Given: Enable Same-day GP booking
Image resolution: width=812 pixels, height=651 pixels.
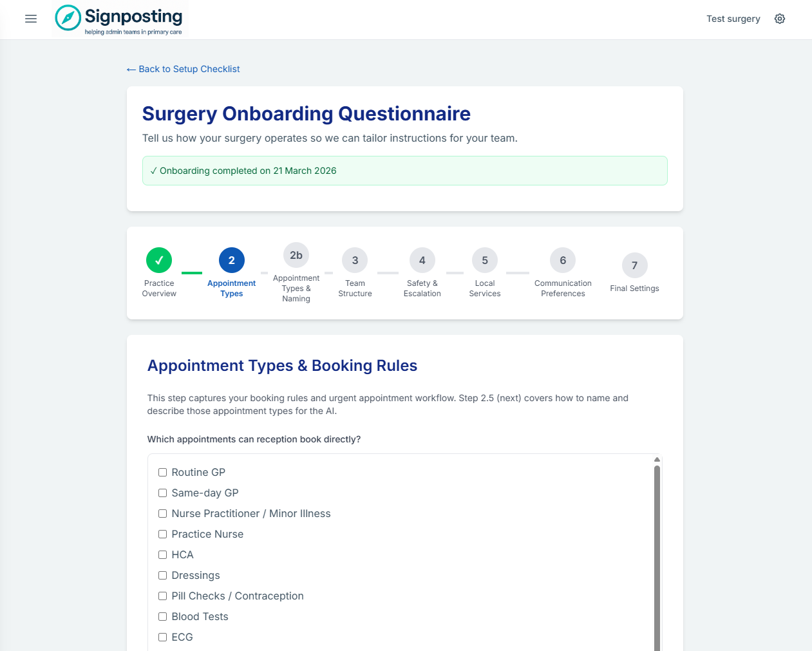Looking at the screenshot, I should point(162,493).
